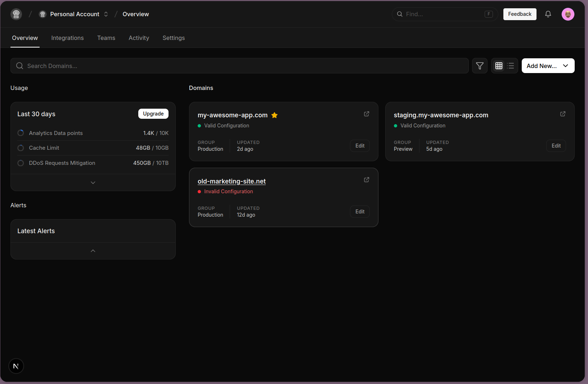The height and width of the screenshot is (384, 588).
Task: Open the Add New dropdown
Action: [x=548, y=66]
